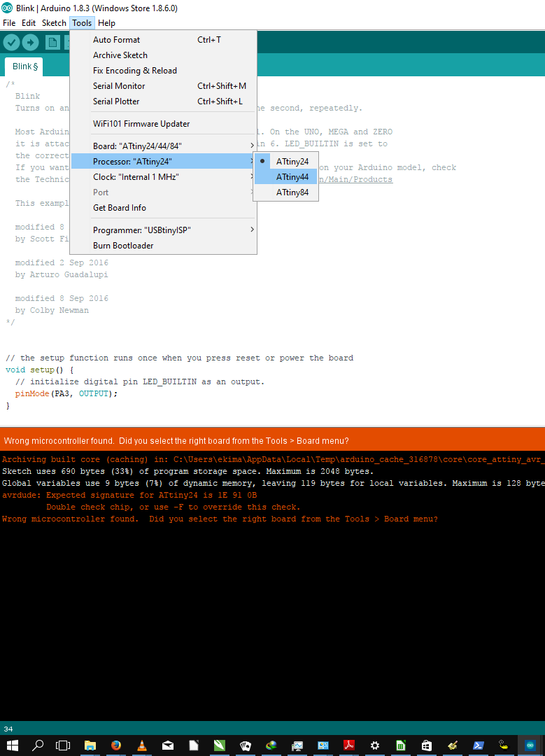Image resolution: width=545 pixels, height=756 pixels.
Task: Open Windows Search from taskbar
Action: click(x=38, y=745)
